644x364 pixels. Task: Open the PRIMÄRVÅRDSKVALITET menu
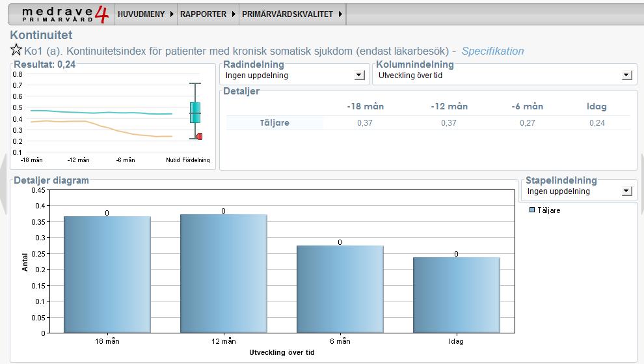[x=292, y=14]
